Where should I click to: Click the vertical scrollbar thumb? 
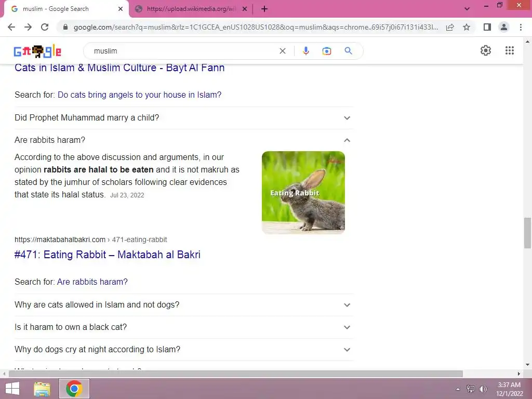pyautogui.click(x=527, y=233)
